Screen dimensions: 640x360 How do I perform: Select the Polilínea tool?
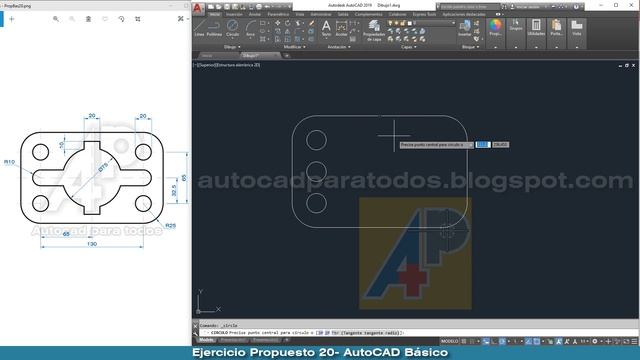(x=214, y=28)
